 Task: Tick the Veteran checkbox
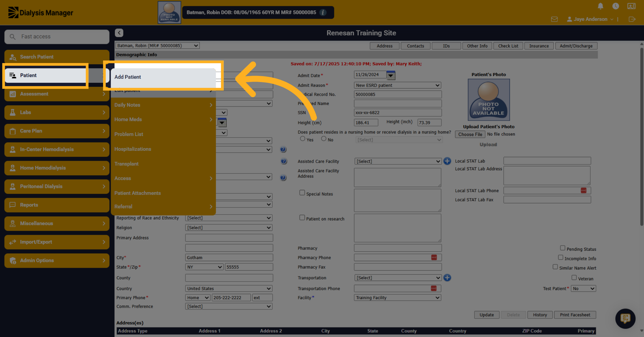tap(574, 277)
